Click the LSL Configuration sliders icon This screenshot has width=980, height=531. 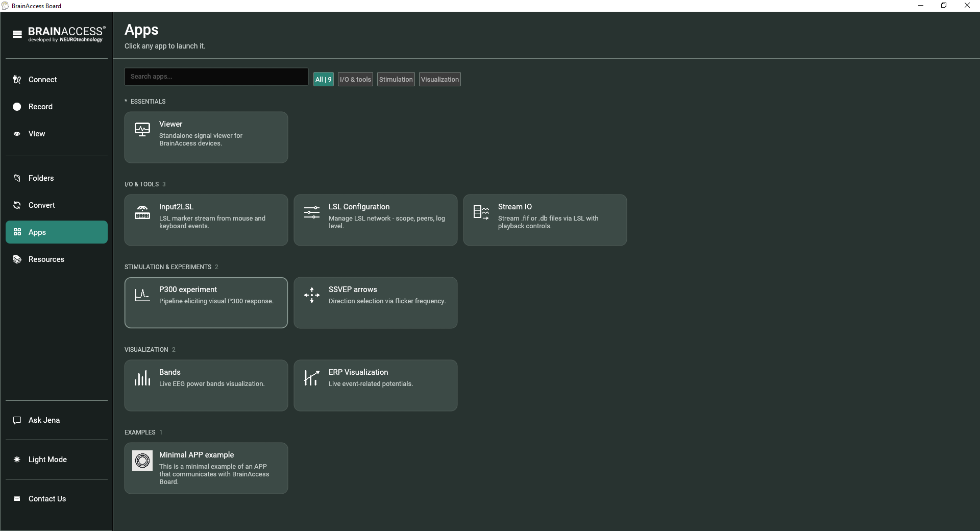click(x=312, y=212)
